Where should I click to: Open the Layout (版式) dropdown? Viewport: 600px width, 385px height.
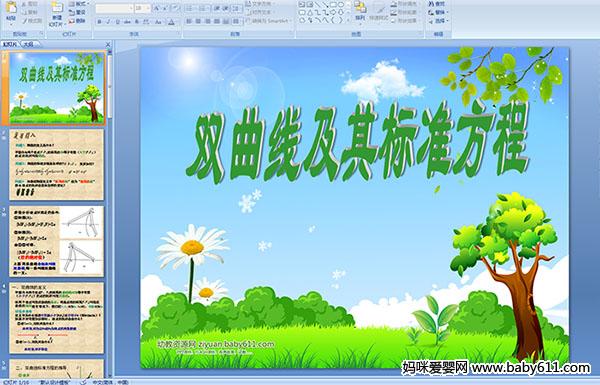click(x=79, y=4)
